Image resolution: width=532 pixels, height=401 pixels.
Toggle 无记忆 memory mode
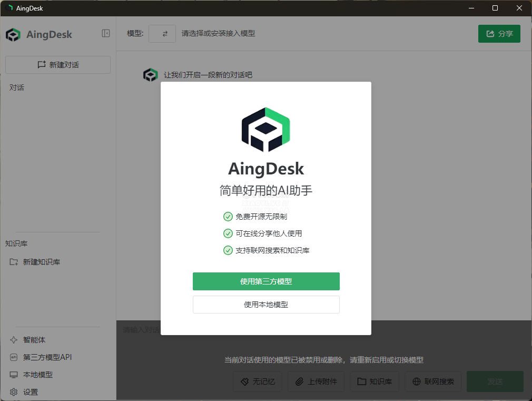(258, 382)
